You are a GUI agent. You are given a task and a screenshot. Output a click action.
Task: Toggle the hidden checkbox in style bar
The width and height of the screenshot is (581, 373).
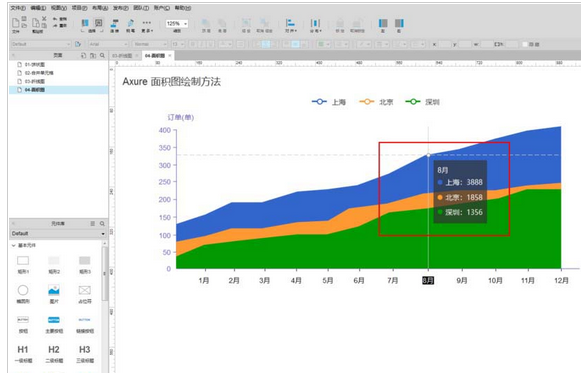coord(525,44)
